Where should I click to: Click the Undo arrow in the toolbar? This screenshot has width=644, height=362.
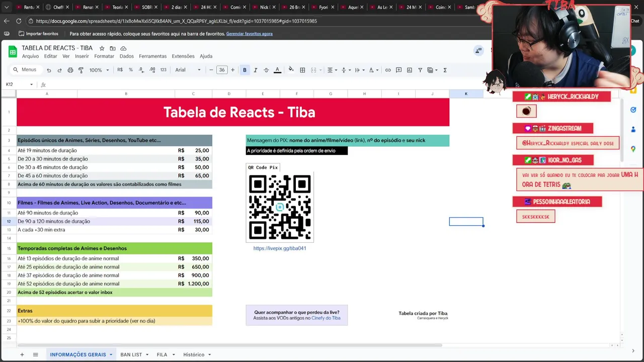[49, 70]
